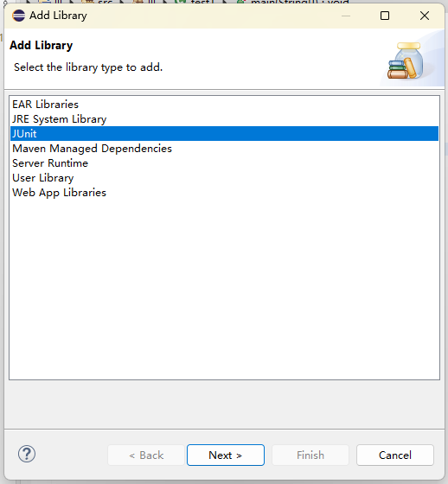448x484 pixels.
Task: Minimize the Add Library dialog
Action: (346, 16)
